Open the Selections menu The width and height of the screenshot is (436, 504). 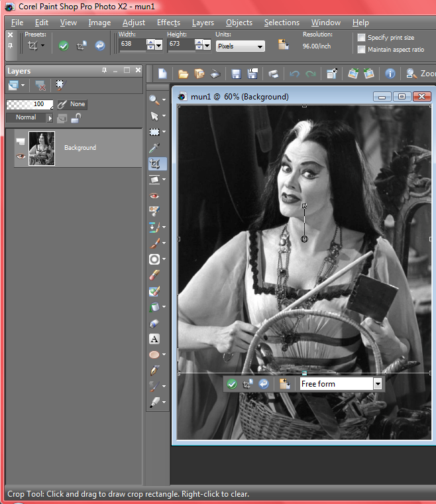point(282,23)
